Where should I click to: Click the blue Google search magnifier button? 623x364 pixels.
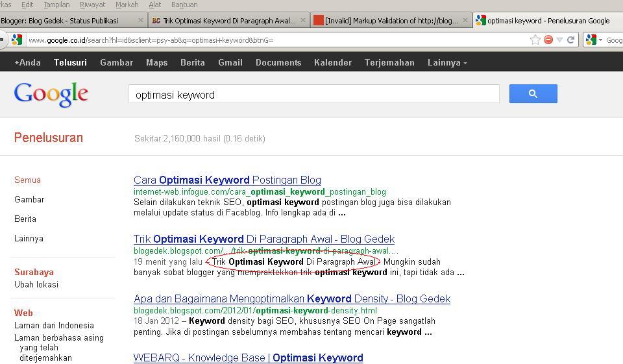pyautogui.click(x=533, y=94)
